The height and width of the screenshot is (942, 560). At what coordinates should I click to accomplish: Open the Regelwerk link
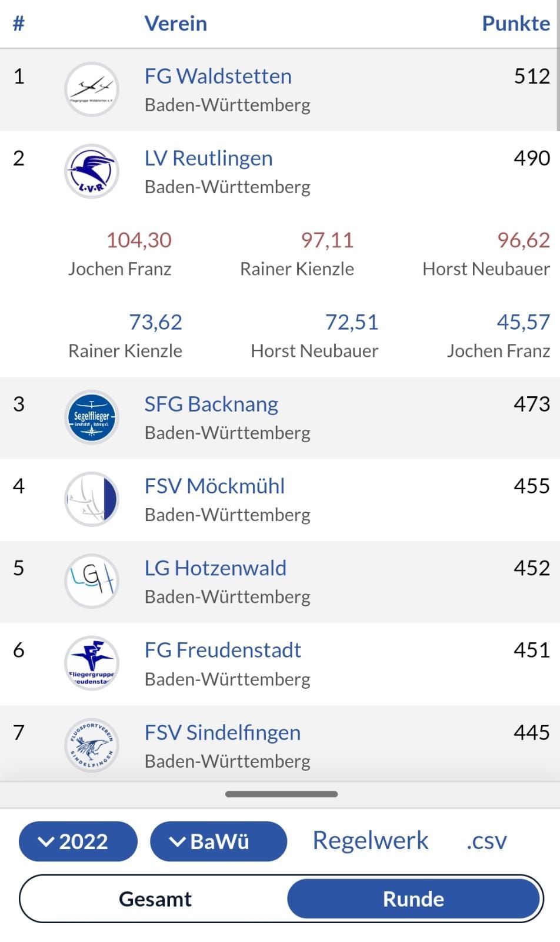pyautogui.click(x=371, y=841)
